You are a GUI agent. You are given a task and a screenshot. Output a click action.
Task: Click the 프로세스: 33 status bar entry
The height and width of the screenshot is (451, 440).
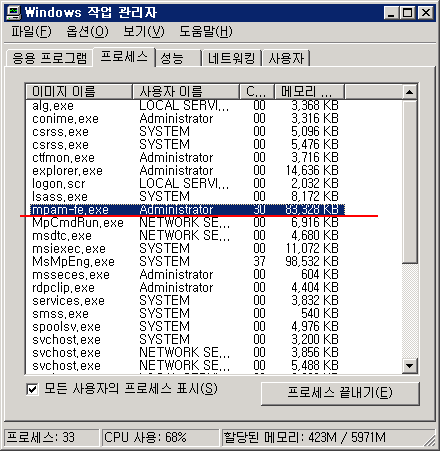tap(52, 437)
